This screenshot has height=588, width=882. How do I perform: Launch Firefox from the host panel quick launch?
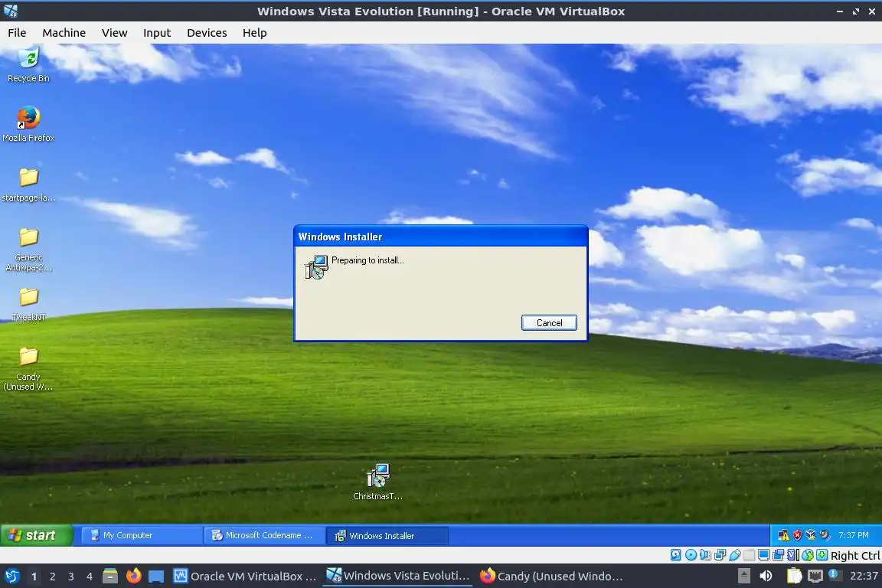pyautogui.click(x=133, y=576)
